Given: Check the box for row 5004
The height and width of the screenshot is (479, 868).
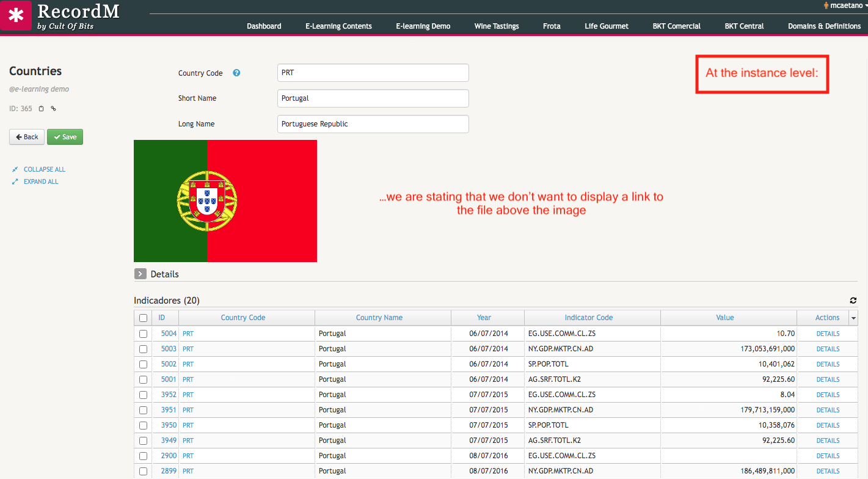Looking at the screenshot, I should [143, 334].
